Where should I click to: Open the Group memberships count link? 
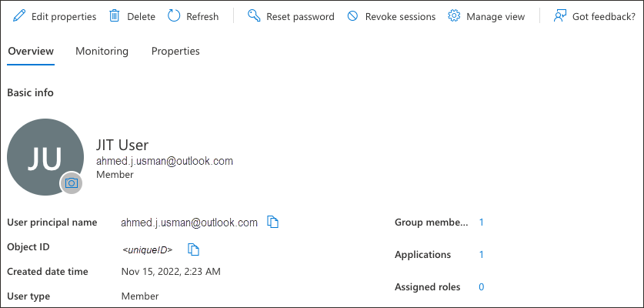click(482, 223)
